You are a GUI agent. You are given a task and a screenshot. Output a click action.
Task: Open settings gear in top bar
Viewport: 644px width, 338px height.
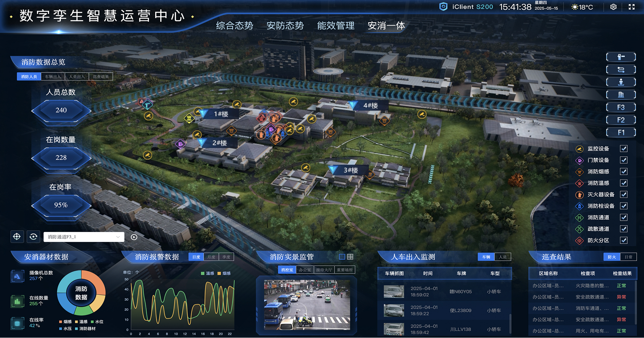tap(613, 7)
